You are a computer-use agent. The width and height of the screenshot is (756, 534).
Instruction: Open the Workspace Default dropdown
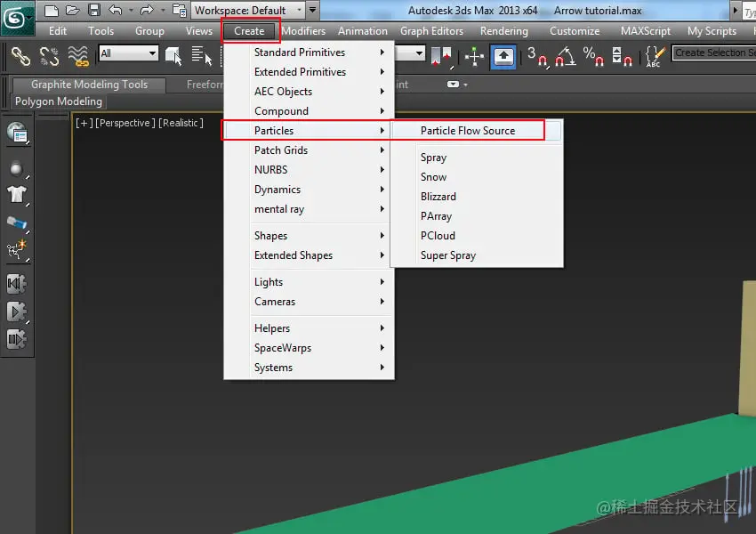pos(248,10)
